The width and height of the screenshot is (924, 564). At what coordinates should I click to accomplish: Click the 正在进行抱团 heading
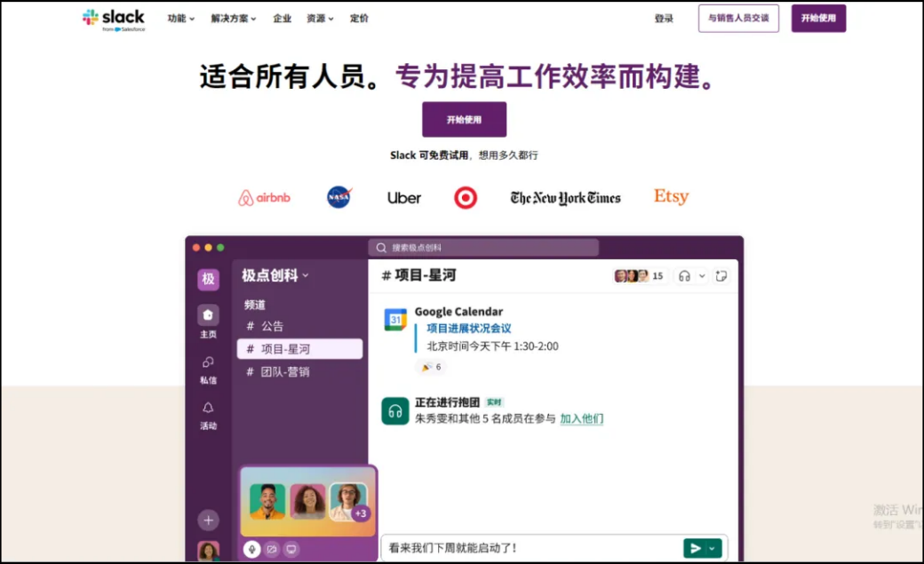[447, 402]
